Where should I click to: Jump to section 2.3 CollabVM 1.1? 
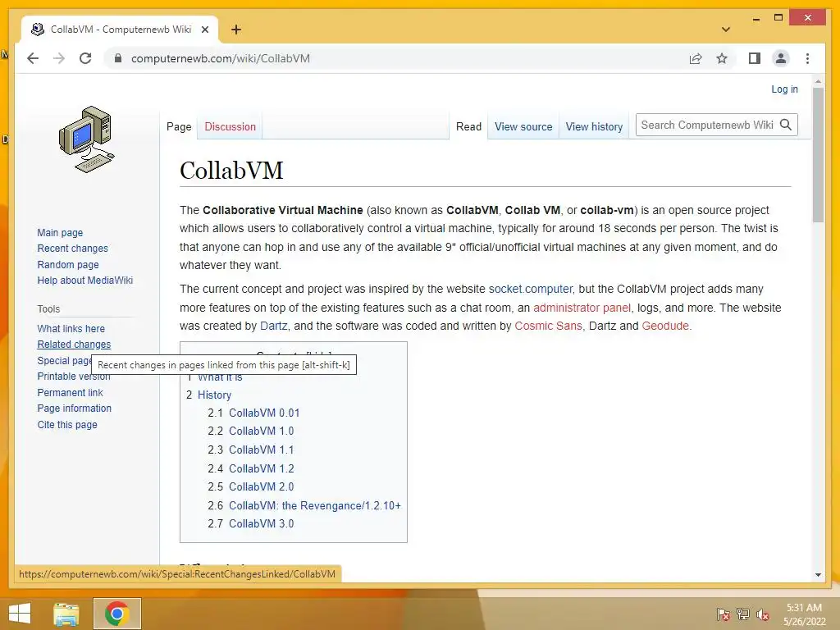tap(261, 450)
